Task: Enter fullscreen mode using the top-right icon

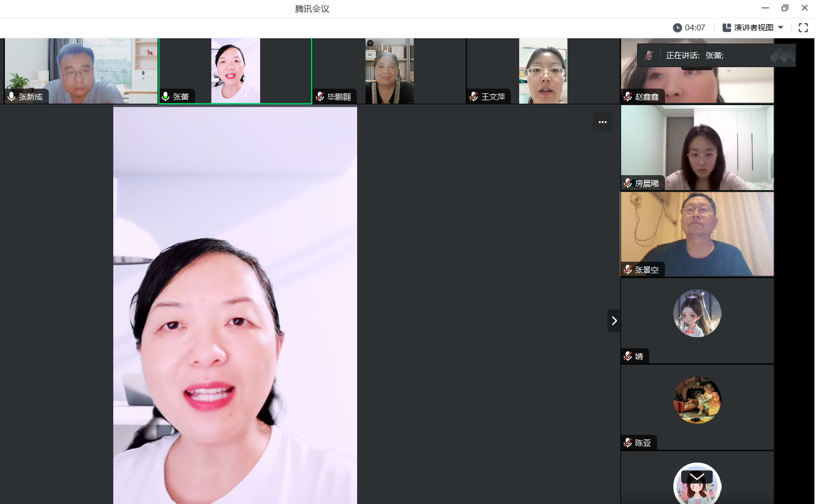Action: coord(803,28)
